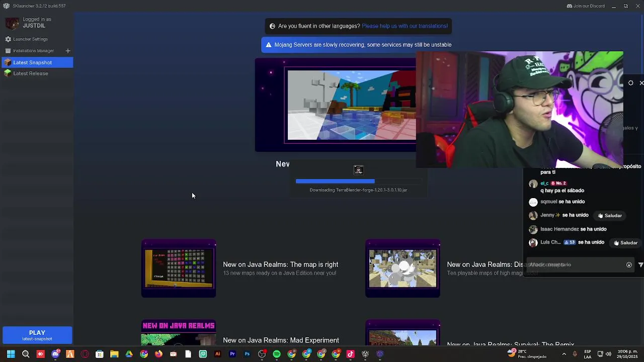Open Discord from taskbar
This screenshot has height=362, width=644.
tap(55, 354)
